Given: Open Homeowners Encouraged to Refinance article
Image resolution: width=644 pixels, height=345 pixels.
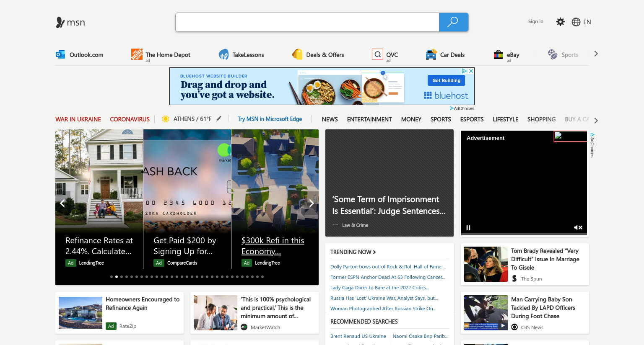Looking at the screenshot, I should [x=119, y=313].
